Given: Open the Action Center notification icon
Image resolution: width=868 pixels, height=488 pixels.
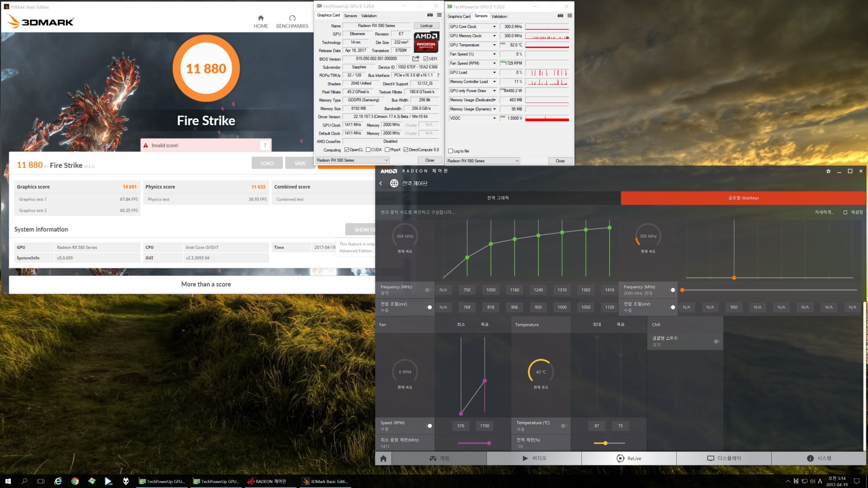Looking at the screenshot, I should pyautogui.click(x=856, y=481).
